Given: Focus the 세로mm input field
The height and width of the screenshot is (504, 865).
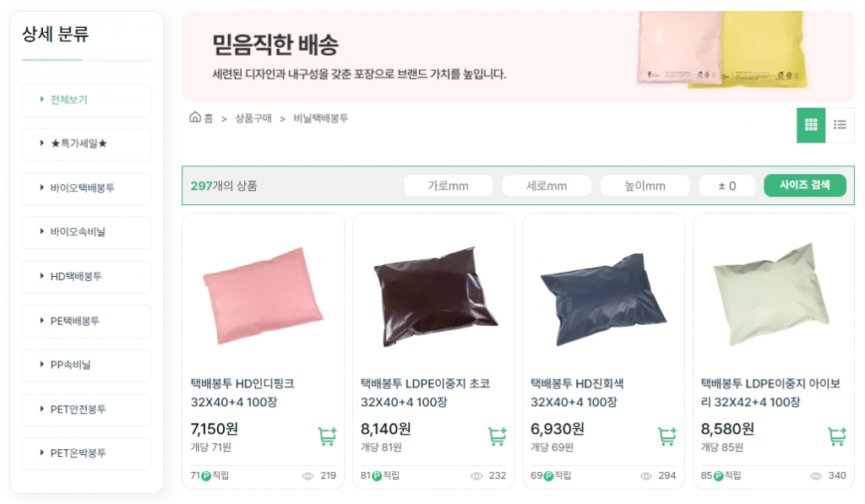Looking at the screenshot, I should [547, 186].
